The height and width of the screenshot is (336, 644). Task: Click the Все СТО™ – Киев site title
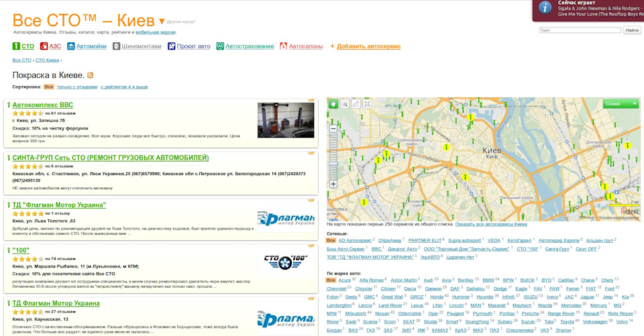83,20
